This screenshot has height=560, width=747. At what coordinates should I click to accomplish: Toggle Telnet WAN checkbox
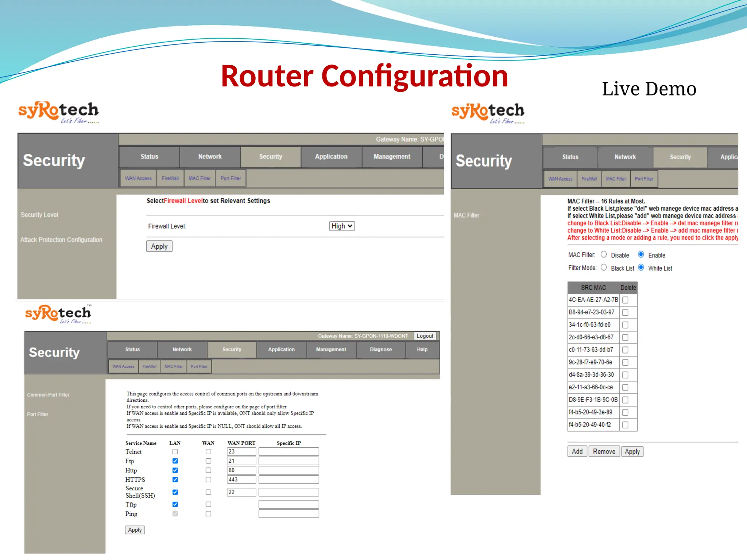tap(208, 452)
